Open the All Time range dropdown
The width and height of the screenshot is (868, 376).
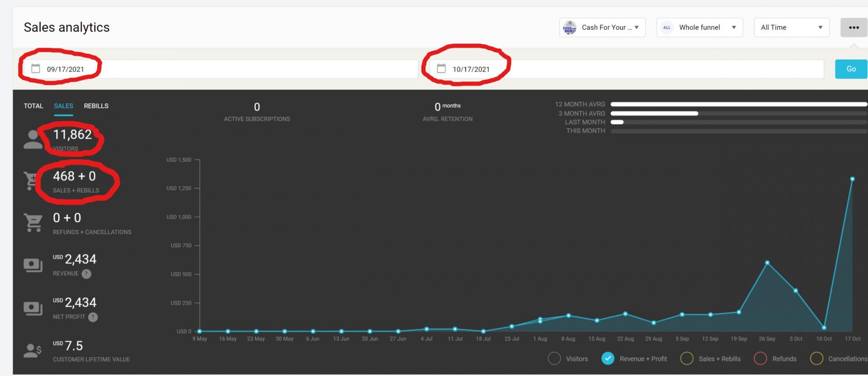(x=791, y=28)
